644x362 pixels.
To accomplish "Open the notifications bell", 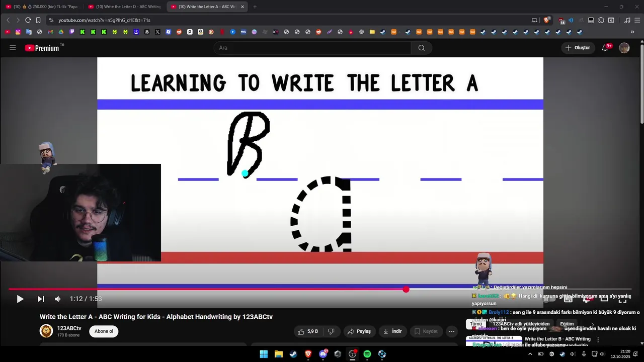I will [605, 48].
